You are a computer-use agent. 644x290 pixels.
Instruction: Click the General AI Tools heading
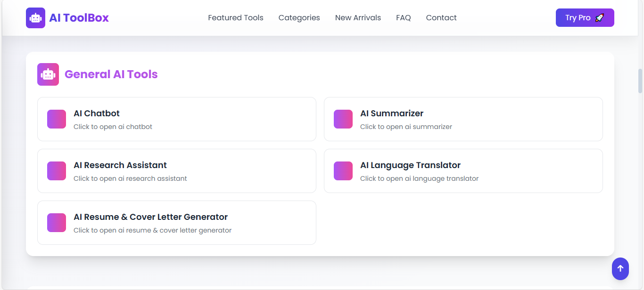[x=111, y=74]
